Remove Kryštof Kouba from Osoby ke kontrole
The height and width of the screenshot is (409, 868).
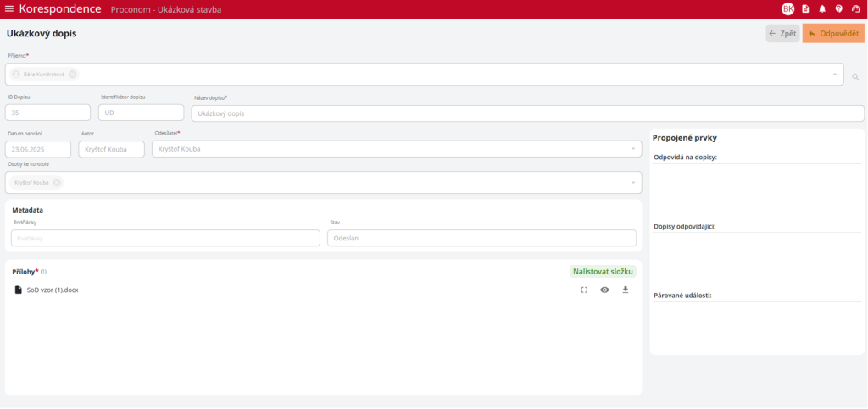57,183
